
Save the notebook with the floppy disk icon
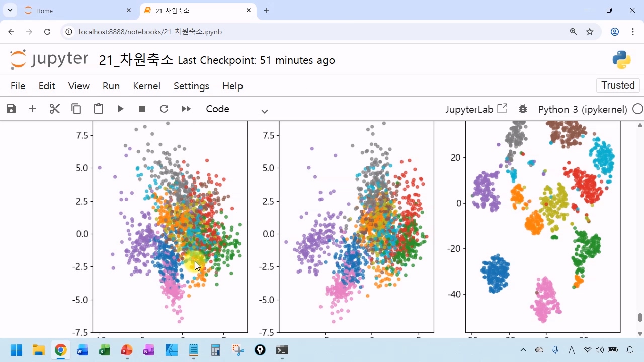click(x=11, y=109)
